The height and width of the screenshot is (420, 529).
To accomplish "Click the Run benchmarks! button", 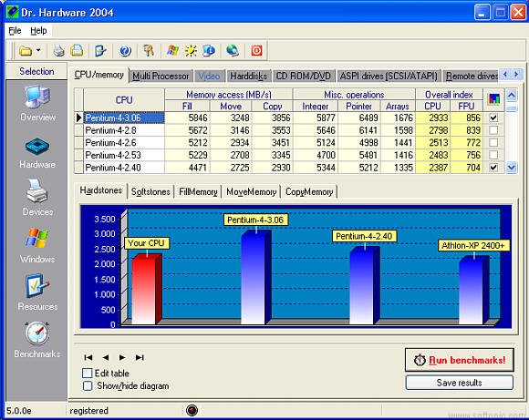I will click(x=460, y=360).
